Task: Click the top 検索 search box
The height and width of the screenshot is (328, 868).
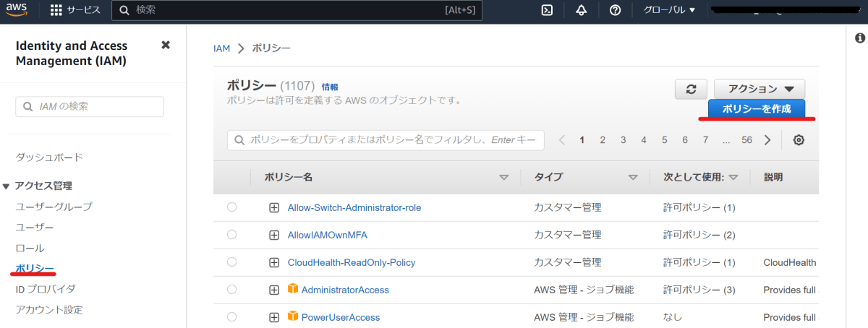Action: coord(297,10)
